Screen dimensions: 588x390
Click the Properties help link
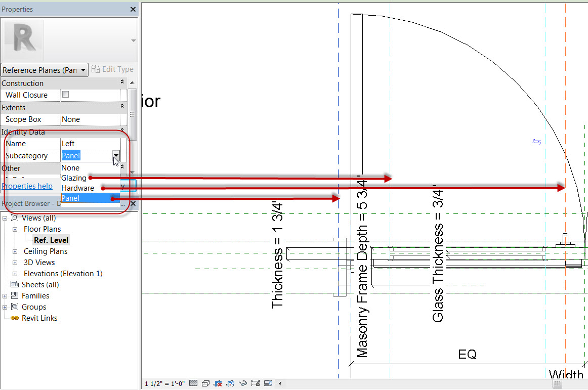point(27,186)
